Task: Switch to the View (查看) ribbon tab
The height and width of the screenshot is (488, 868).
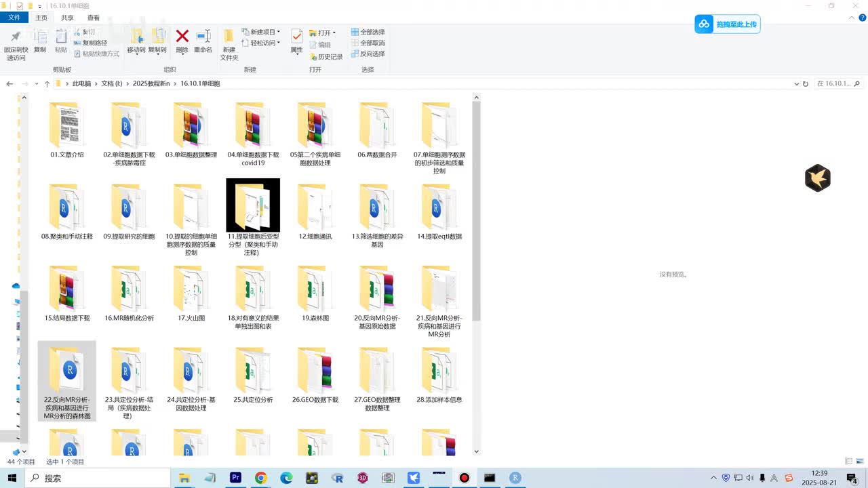Action: (94, 18)
